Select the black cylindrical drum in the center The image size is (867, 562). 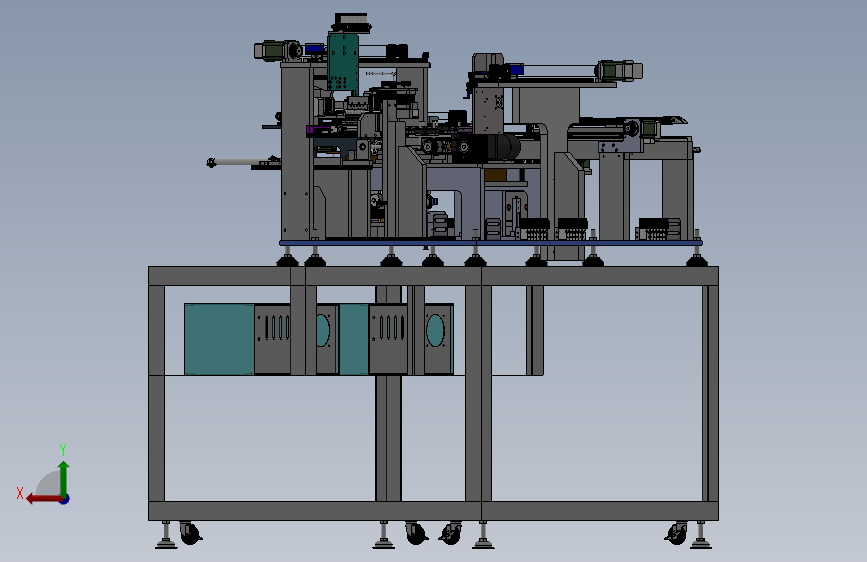[503, 148]
